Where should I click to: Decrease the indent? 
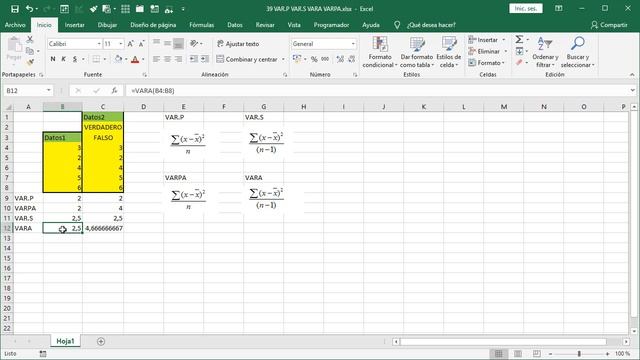pos(194,59)
